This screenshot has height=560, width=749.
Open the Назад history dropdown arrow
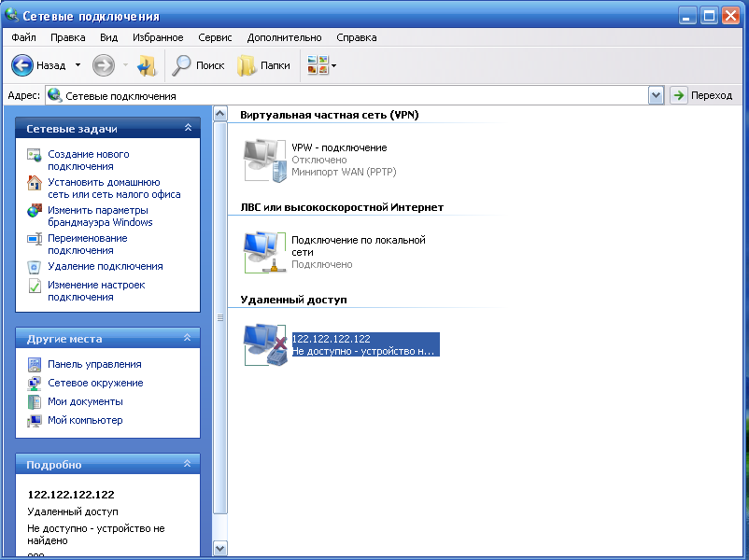pos(78,65)
